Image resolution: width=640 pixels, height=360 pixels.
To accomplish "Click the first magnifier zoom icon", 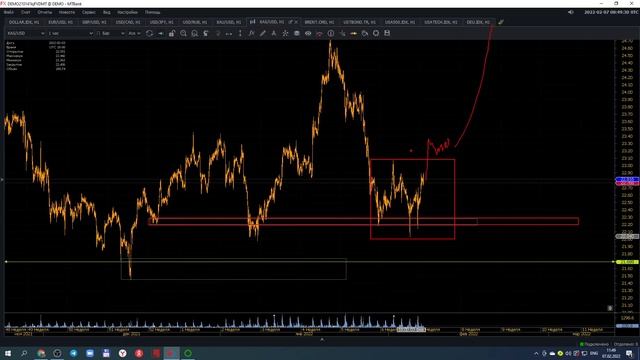I will pos(184,33).
